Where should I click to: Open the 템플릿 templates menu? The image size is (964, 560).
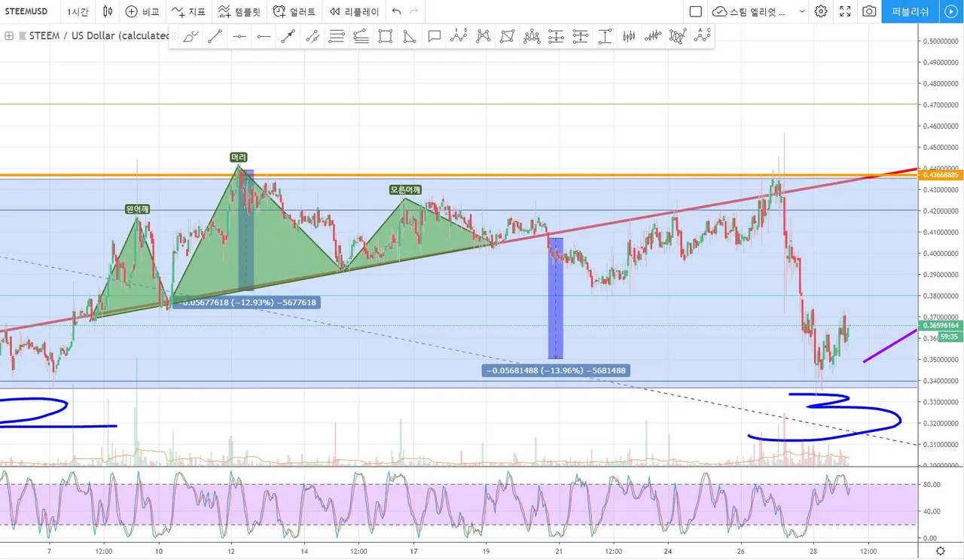tap(239, 11)
